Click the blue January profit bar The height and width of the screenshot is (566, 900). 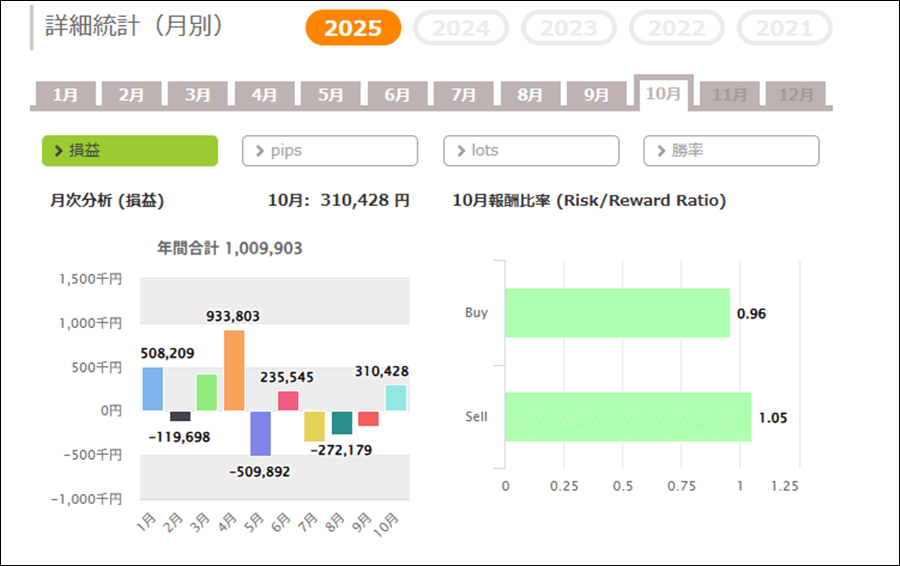point(152,389)
